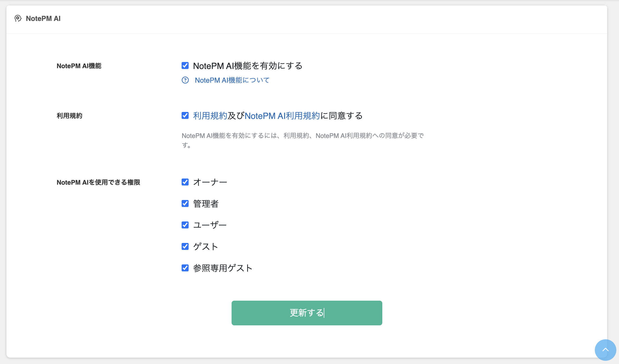Click the bold 利用規約 row heading on left
The height and width of the screenshot is (364, 619).
coord(69,116)
